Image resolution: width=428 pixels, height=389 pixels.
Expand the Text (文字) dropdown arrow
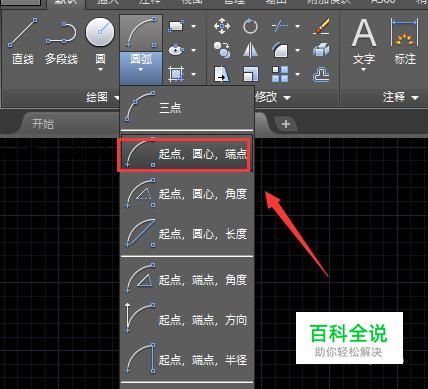tap(364, 70)
